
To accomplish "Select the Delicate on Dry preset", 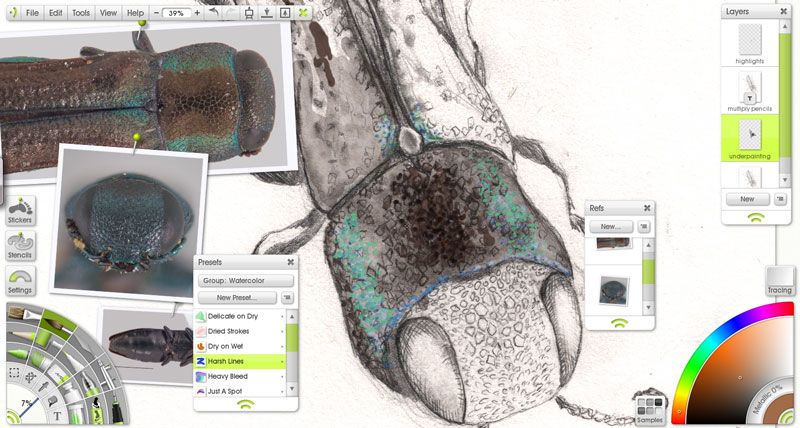I will pyautogui.click(x=239, y=316).
